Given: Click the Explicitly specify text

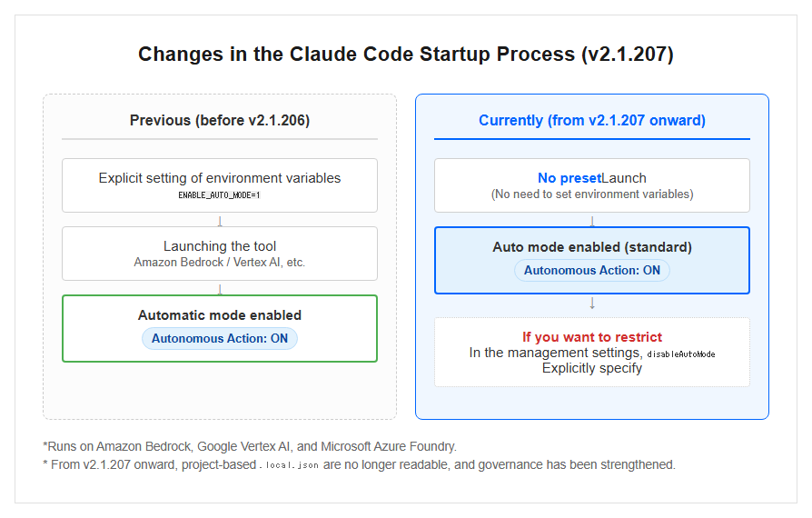Looking at the screenshot, I should click(592, 368).
